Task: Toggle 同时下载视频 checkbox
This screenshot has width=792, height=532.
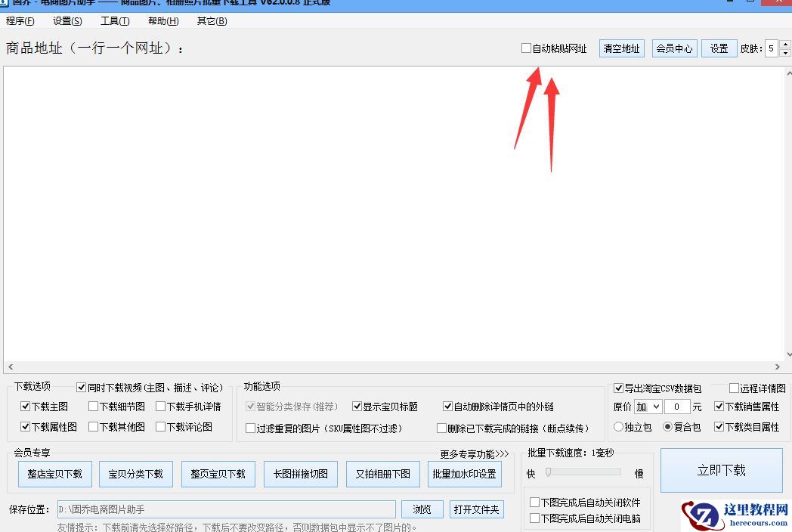Action: (81, 388)
